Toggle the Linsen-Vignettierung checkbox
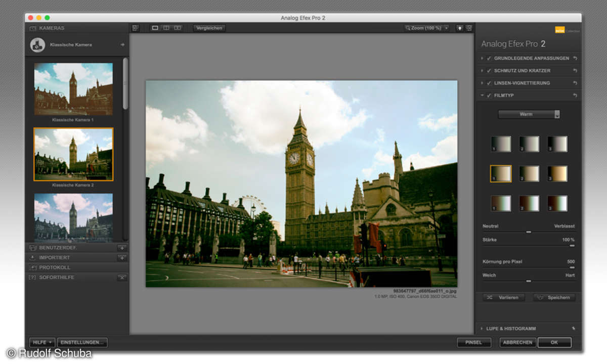 click(489, 83)
